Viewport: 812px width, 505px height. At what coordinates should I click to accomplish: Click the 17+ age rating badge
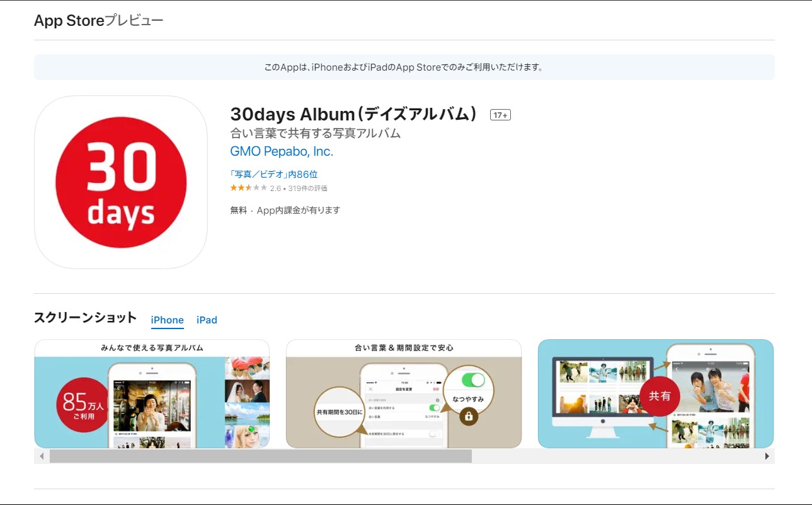pos(500,115)
